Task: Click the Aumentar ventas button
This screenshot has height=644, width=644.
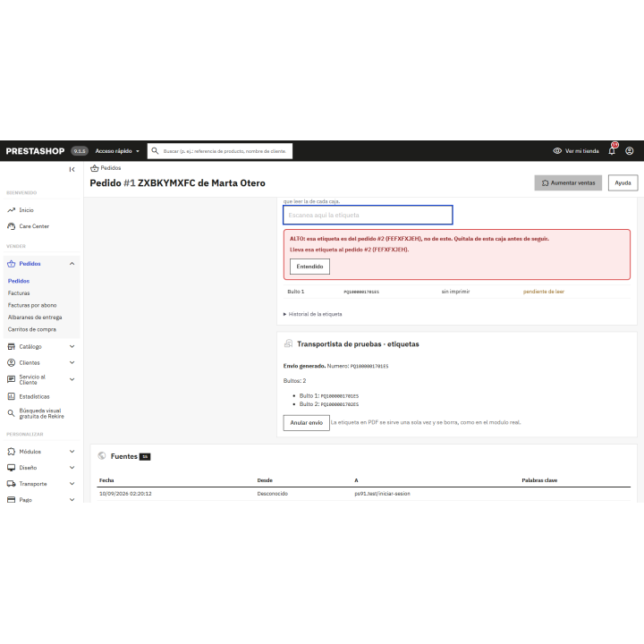Action: (568, 182)
